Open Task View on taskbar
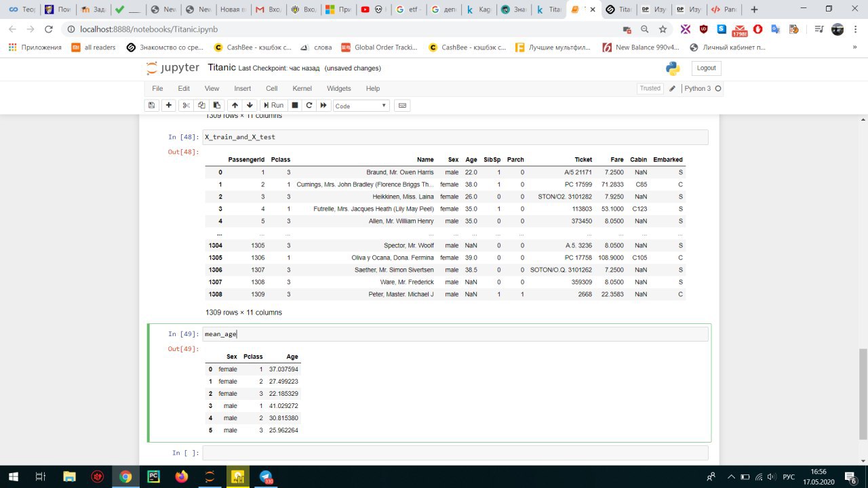This screenshot has height=488, width=868. point(41,476)
